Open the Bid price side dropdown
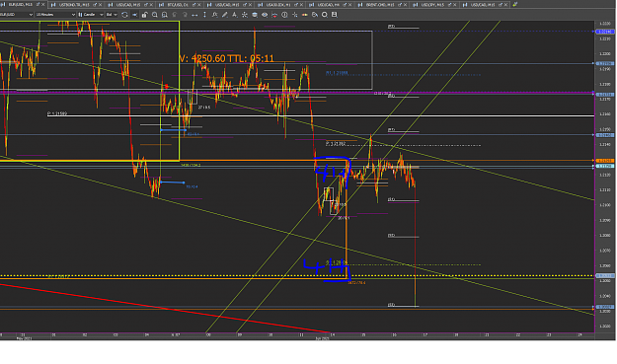 tap(112, 15)
